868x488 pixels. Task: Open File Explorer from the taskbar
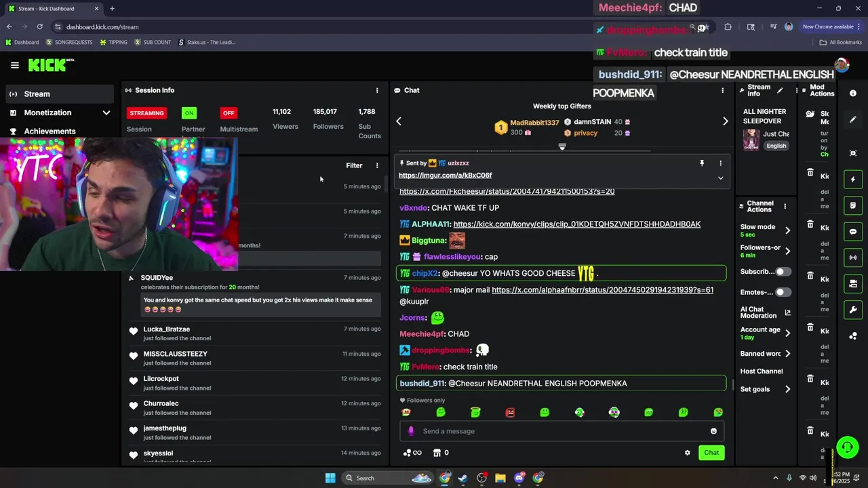(x=500, y=478)
